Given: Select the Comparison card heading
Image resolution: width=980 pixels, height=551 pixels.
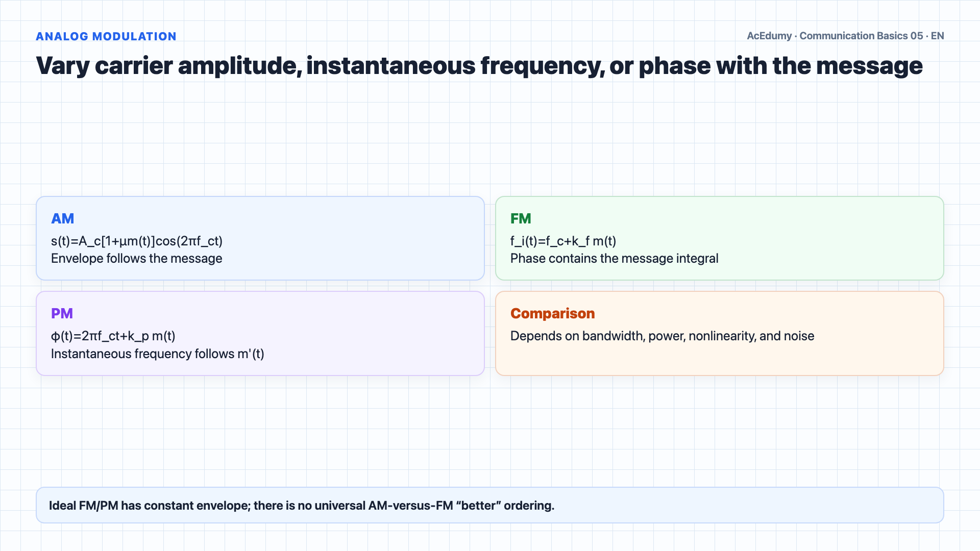Looking at the screenshot, I should tap(553, 313).
